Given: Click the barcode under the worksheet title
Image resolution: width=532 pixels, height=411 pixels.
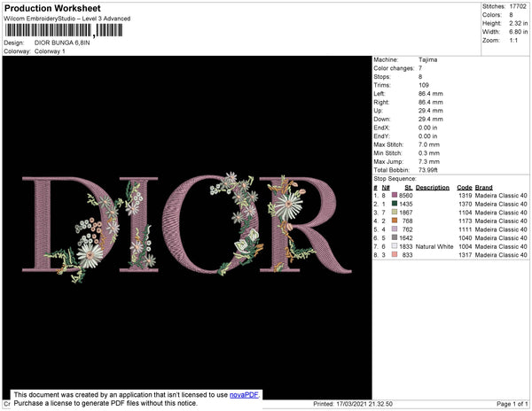Looking at the screenshot, I should (x=64, y=30).
